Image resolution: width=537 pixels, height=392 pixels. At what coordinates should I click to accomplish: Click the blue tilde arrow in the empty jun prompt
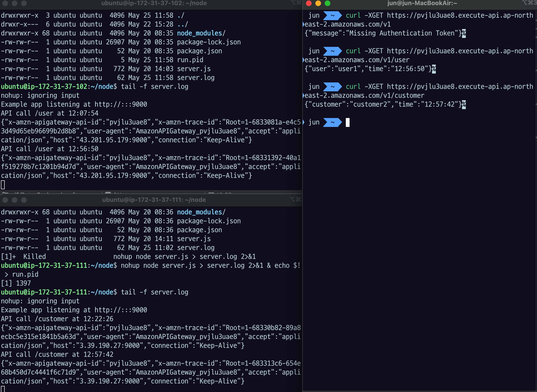(x=332, y=122)
